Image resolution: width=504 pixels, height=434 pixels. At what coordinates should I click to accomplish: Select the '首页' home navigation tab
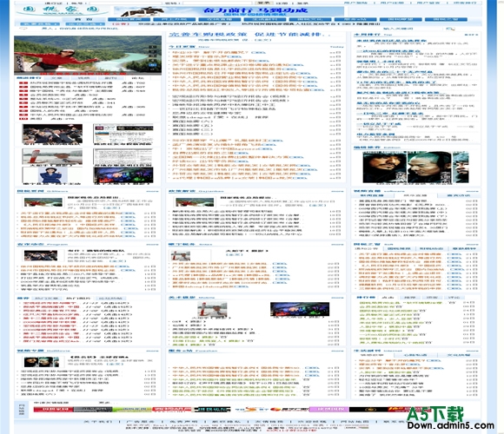tap(83, 20)
